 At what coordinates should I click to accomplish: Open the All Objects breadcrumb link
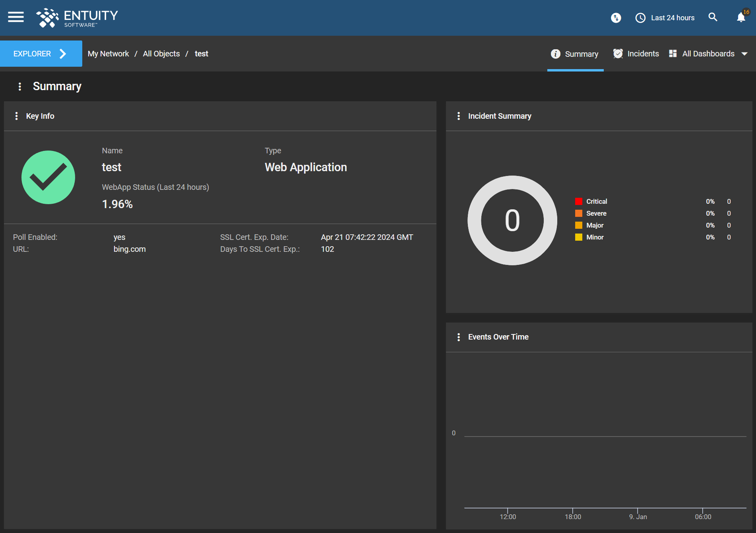(x=161, y=53)
